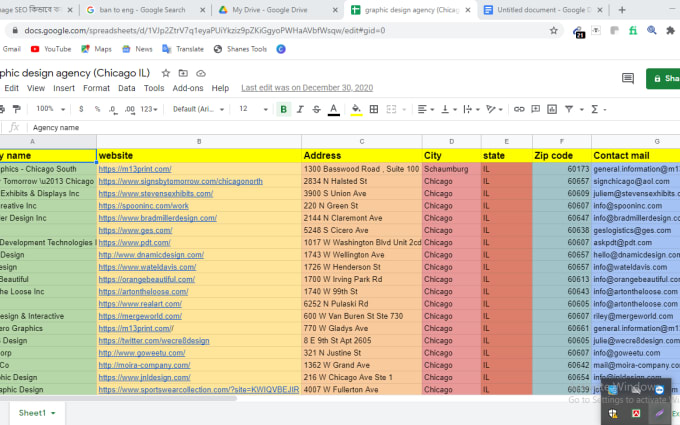Click the address bar URL
This screenshot has width=680, height=425.
[x=205, y=30]
